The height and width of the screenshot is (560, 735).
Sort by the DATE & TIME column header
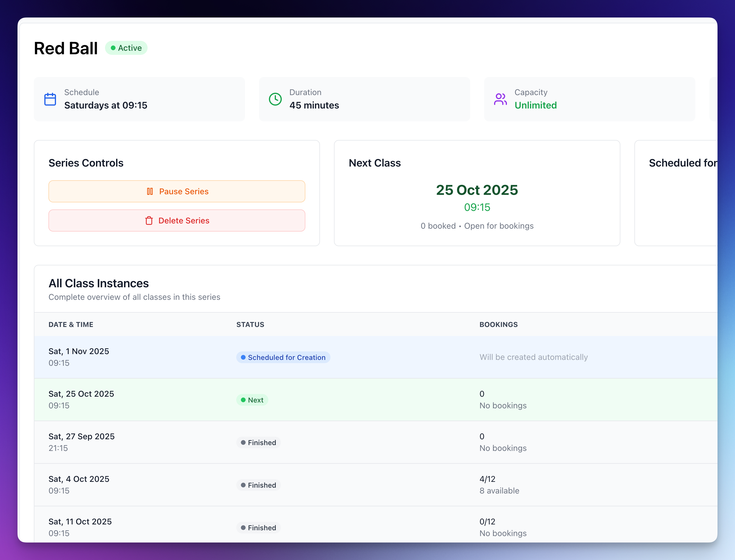(71, 324)
